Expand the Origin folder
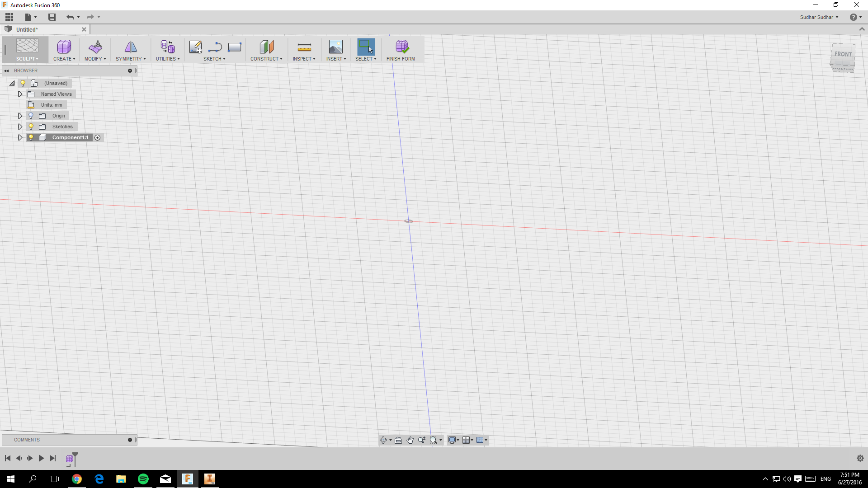 [x=20, y=116]
